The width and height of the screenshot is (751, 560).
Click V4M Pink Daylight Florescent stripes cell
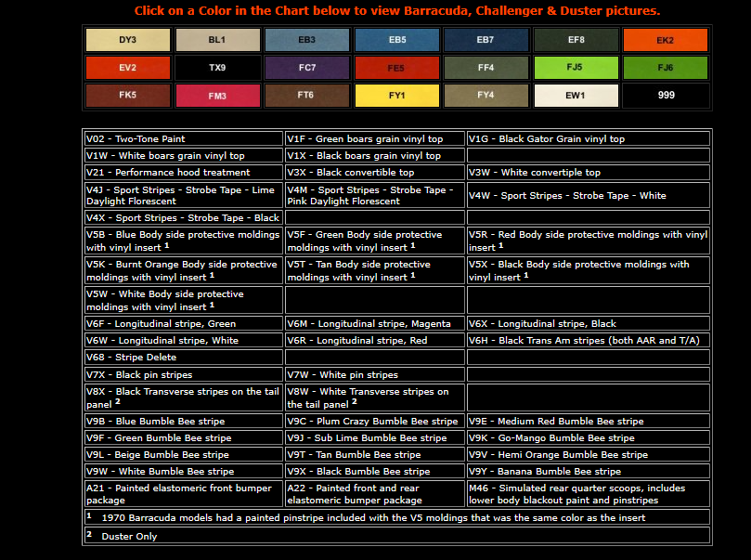tap(374, 195)
